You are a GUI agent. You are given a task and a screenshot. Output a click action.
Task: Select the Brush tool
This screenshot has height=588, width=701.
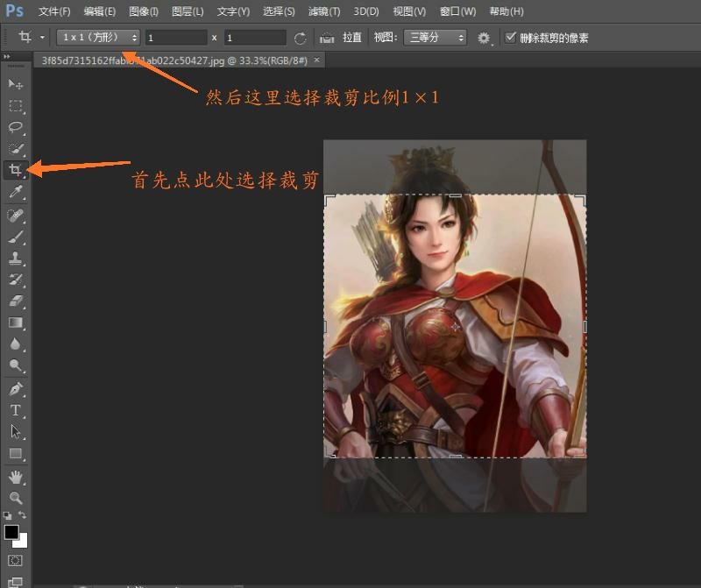[x=15, y=237]
